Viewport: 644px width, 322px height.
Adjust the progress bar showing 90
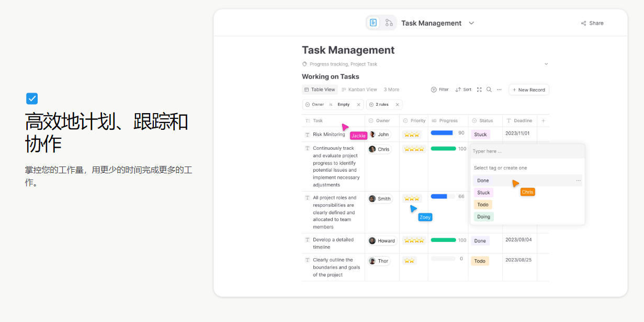(443, 133)
